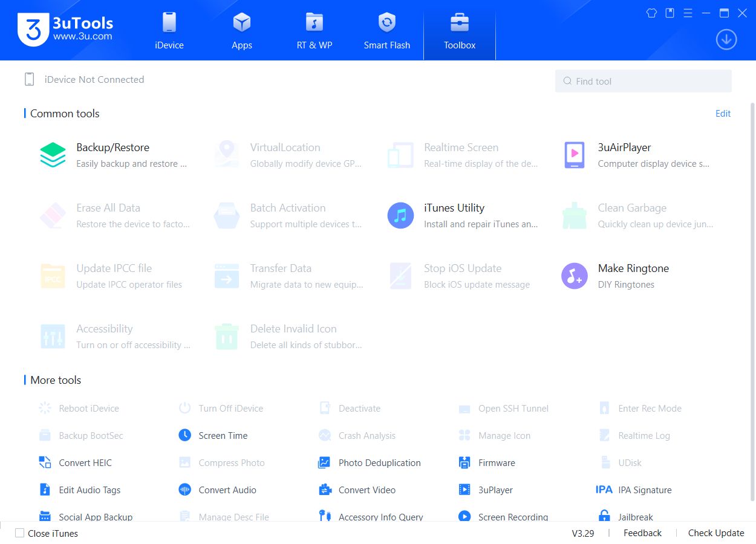Click the phone icon beside iDevice Not Connected
This screenshot has height=544, width=756.
coord(29,79)
